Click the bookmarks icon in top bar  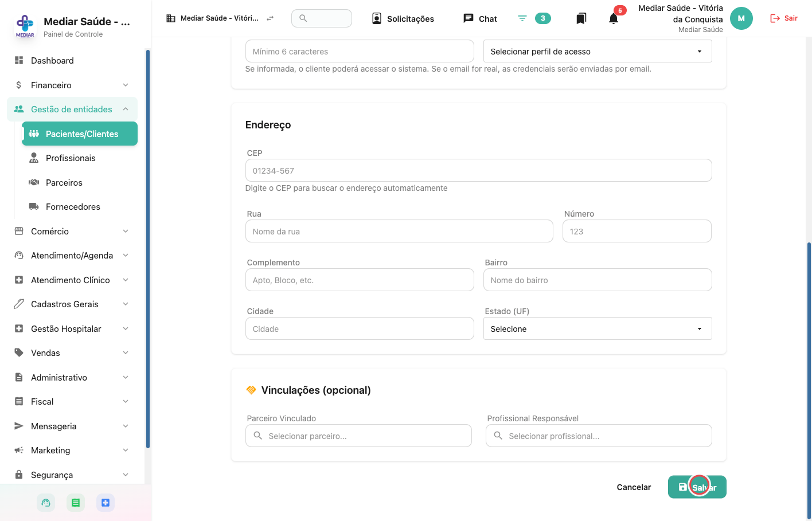point(581,18)
